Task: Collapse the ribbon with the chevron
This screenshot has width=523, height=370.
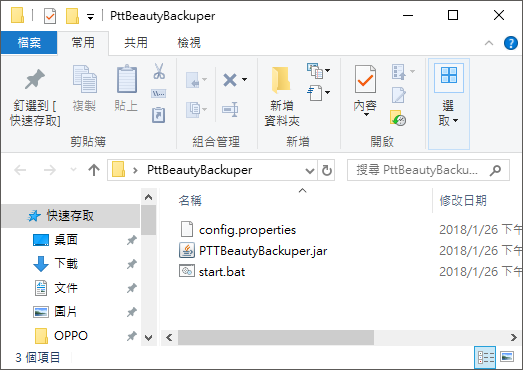Action: [x=489, y=43]
